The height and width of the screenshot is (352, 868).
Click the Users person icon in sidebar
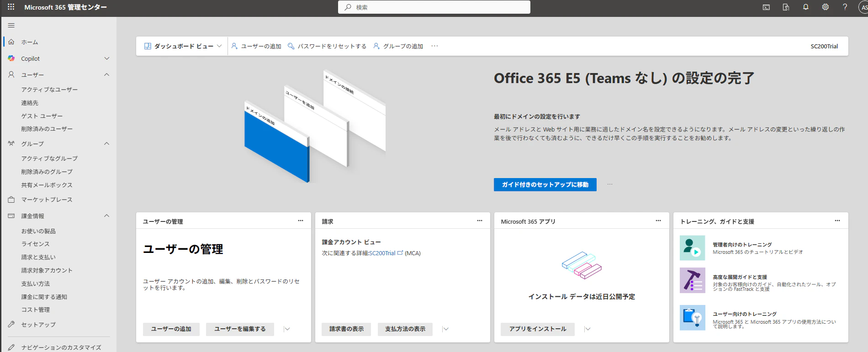(x=11, y=74)
